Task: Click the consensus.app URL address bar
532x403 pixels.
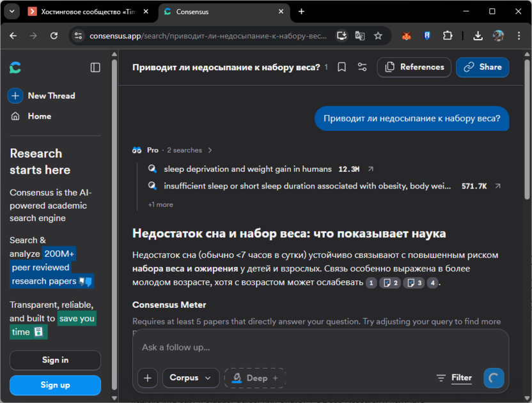Action: click(208, 36)
